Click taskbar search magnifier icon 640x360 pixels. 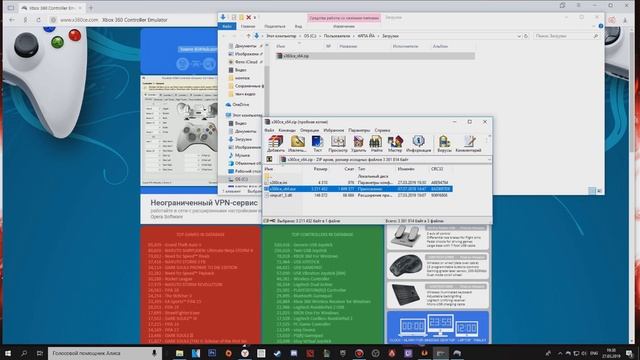(x=24, y=353)
